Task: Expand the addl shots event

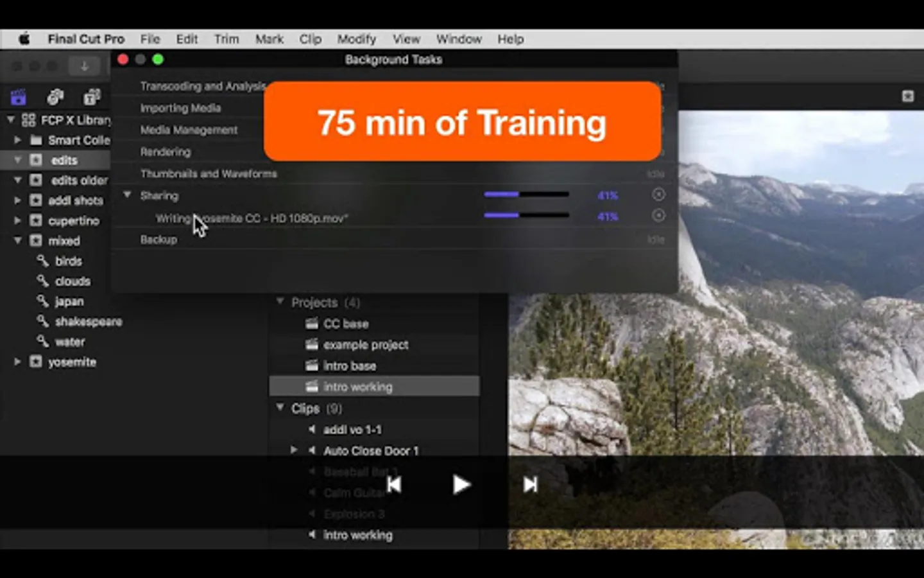Action: tap(17, 200)
